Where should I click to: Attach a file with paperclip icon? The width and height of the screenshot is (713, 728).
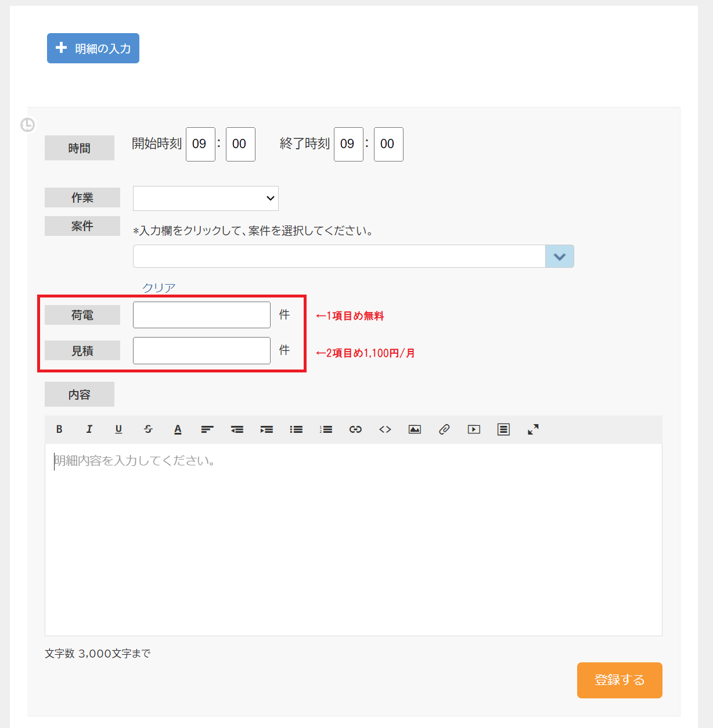pos(444,429)
